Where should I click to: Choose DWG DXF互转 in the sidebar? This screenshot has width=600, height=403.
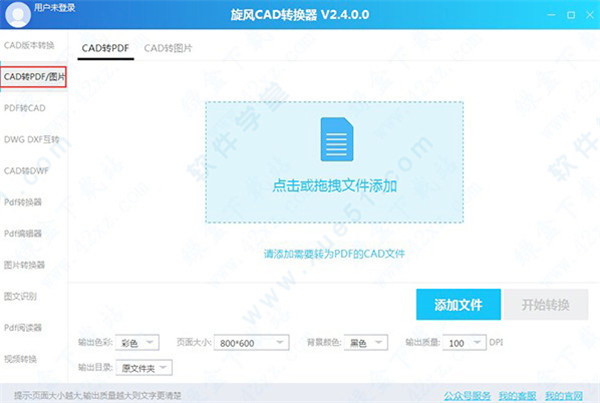pyautogui.click(x=33, y=139)
